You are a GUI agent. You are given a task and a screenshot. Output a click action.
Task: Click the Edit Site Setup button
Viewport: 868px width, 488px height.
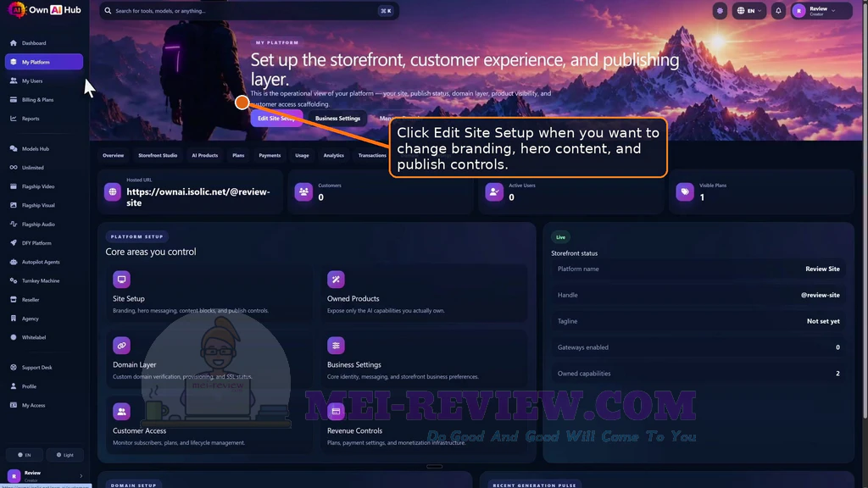pyautogui.click(x=276, y=119)
